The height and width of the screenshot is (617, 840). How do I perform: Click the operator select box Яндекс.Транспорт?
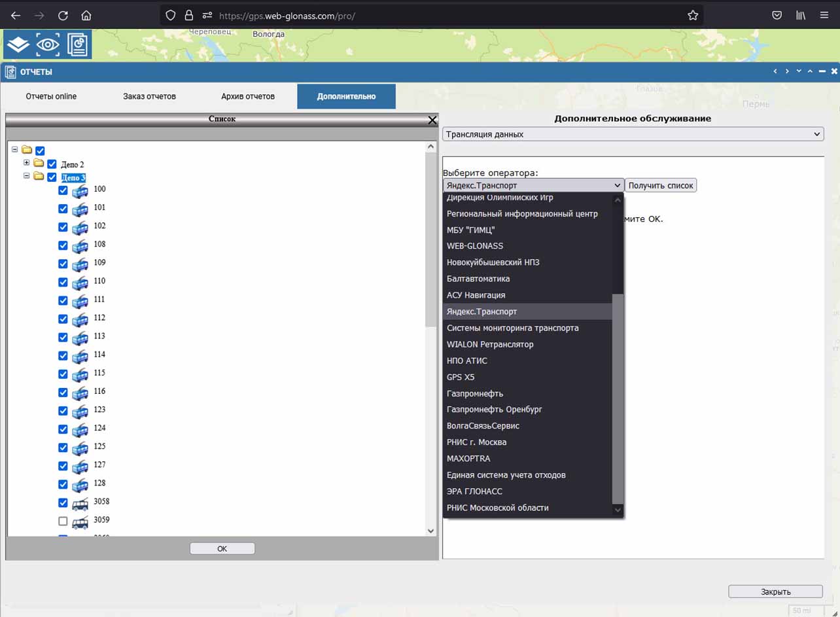click(x=533, y=185)
